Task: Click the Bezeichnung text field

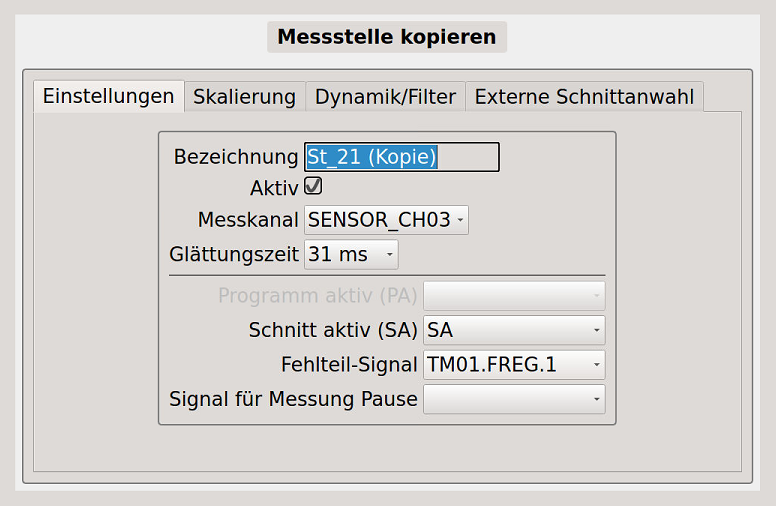Action: [x=401, y=157]
